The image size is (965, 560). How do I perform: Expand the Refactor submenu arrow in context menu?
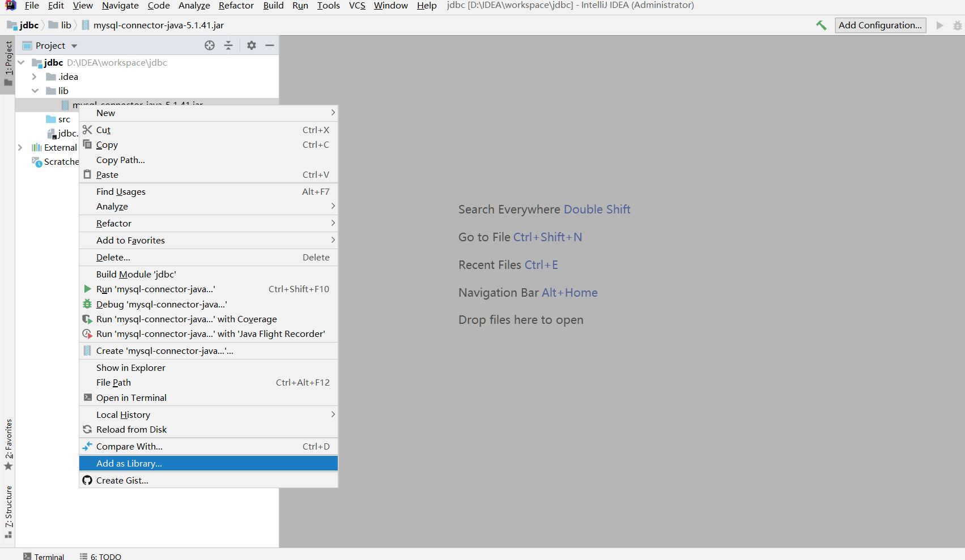click(x=333, y=223)
